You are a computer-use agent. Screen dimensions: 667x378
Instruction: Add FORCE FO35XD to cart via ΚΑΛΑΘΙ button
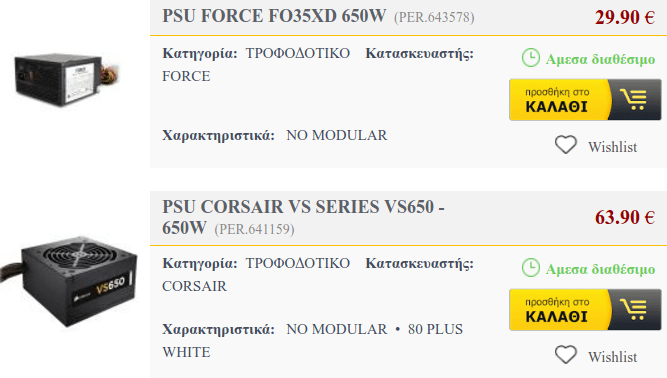click(x=585, y=99)
